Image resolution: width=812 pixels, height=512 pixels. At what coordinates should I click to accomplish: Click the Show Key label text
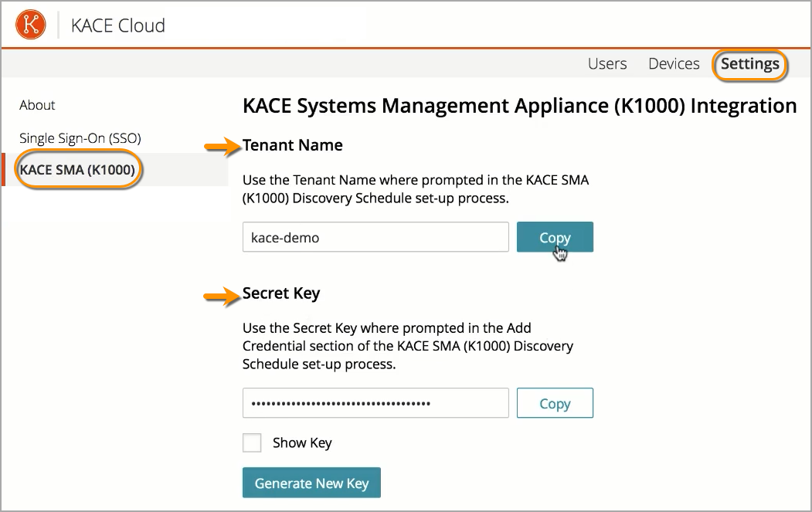coord(301,443)
